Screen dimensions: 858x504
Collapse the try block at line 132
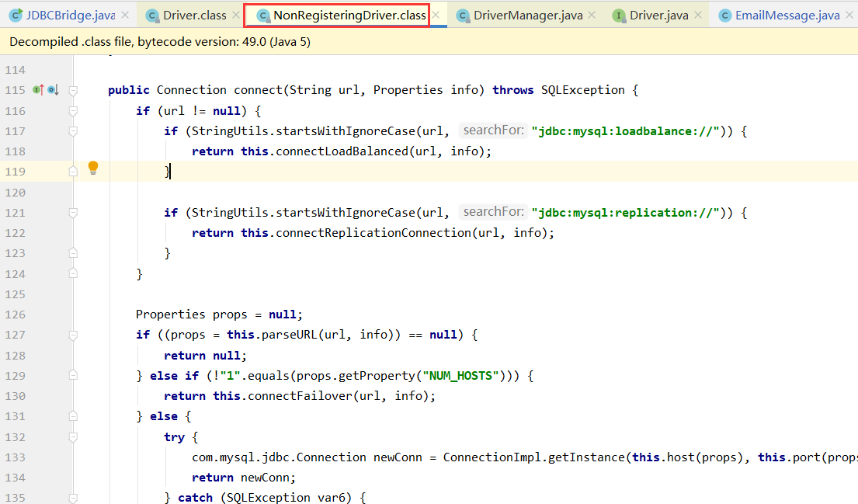coord(73,436)
